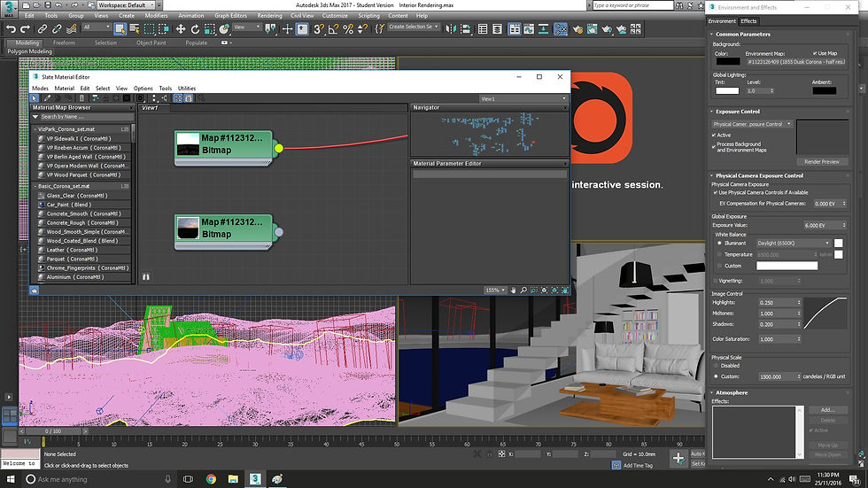
Task: Open Slate editor Utilities menu
Action: point(187,88)
